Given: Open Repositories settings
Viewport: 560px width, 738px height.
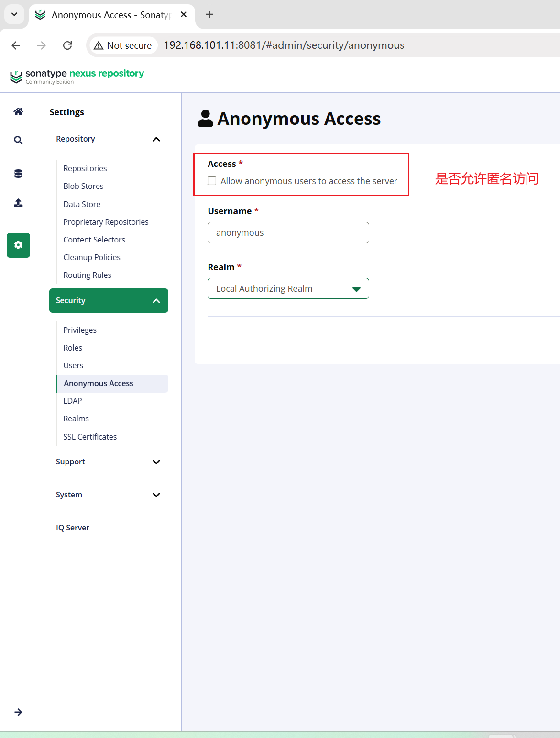Looking at the screenshot, I should [x=85, y=168].
